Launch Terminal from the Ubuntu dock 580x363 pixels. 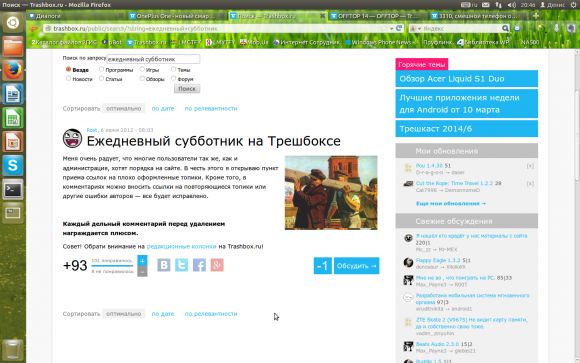tap(13, 189)
